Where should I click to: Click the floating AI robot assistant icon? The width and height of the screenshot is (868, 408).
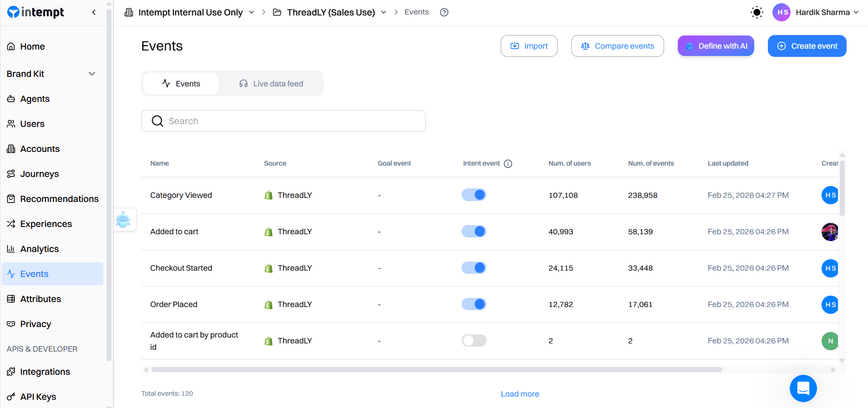[x=123, y=220]
